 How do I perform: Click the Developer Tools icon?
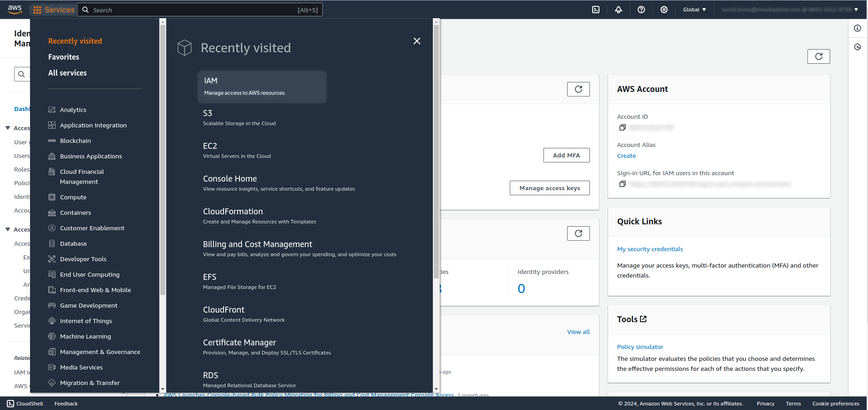click(52, 259)
